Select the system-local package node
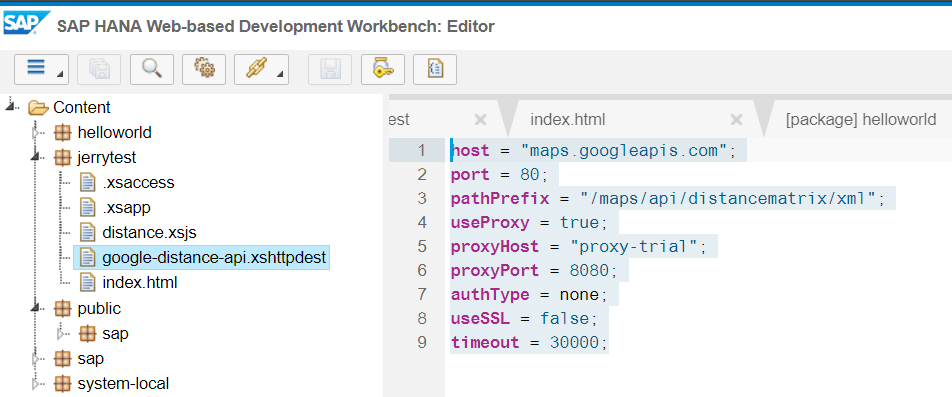 coord(123,384)
